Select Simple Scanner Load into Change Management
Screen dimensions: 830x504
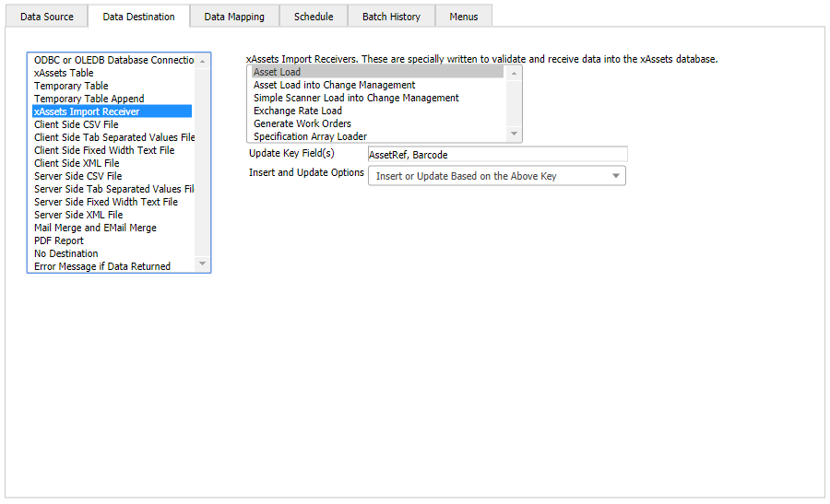[x=377, y=98]
